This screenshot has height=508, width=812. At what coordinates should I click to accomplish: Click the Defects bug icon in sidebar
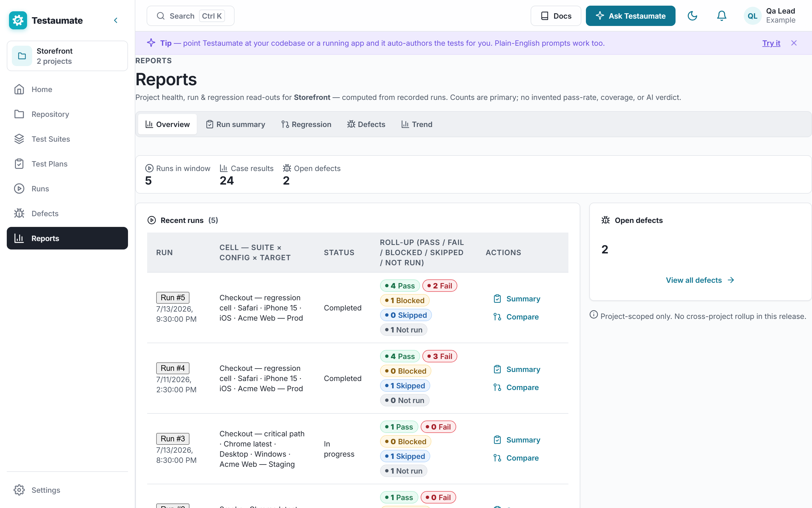[x=19, y=214]
